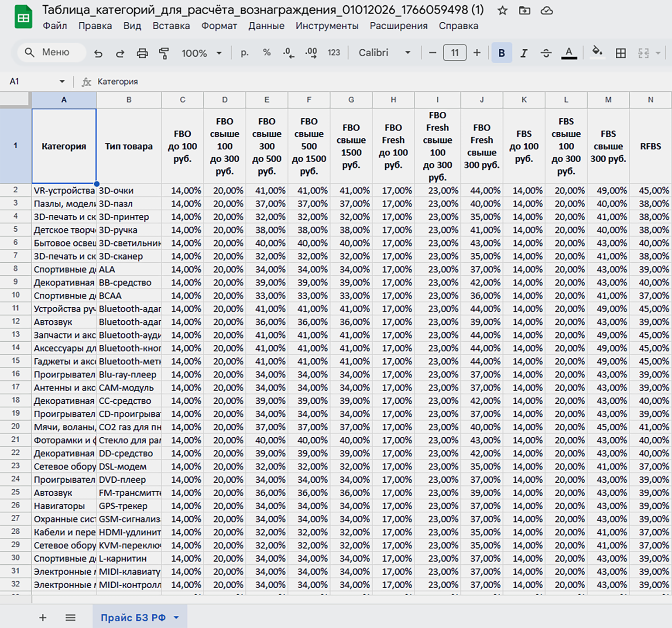The width and height of the screenshot is (672, 628).
Task: Click the undo arrow icon
Action: [x=98, y=53]
